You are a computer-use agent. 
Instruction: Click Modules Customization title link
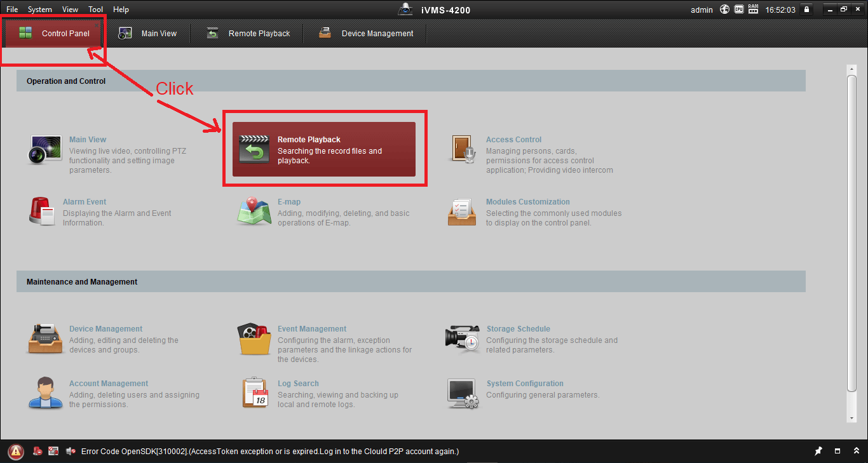pyautogui.click(x=528, y=202)
